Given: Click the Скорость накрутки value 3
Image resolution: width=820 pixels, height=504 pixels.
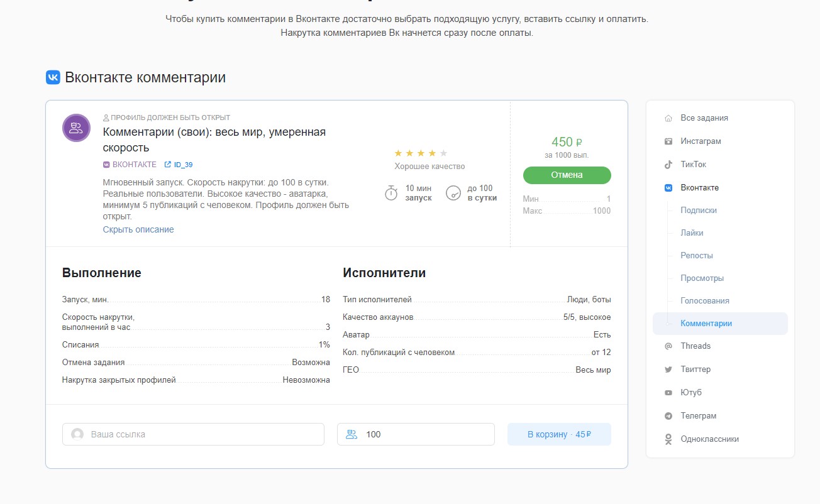Looking at the screenshot, I should [x=328, y=327].
